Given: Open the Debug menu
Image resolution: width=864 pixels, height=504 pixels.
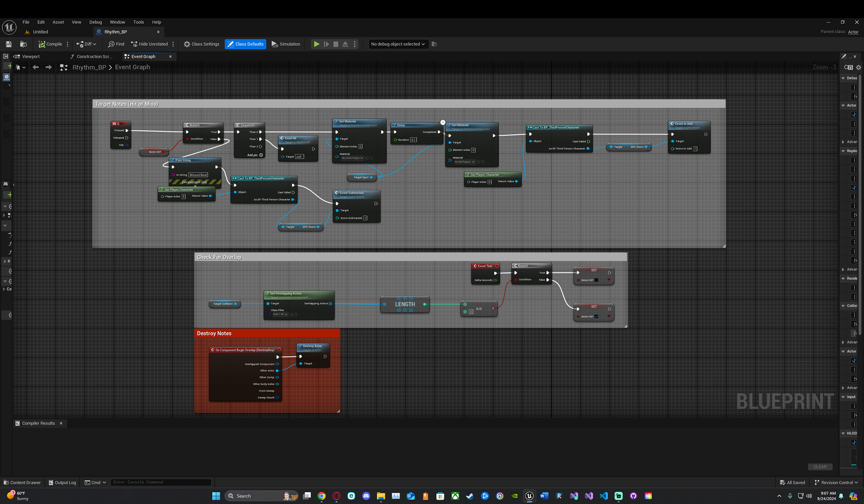Looking at the screenshot, I should tap(95, 22).
